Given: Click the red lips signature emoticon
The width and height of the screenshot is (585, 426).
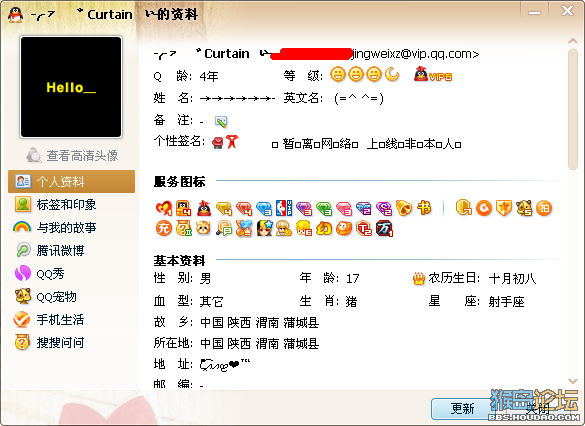Looking at the screenshot, I should click(x=218, y=142).
